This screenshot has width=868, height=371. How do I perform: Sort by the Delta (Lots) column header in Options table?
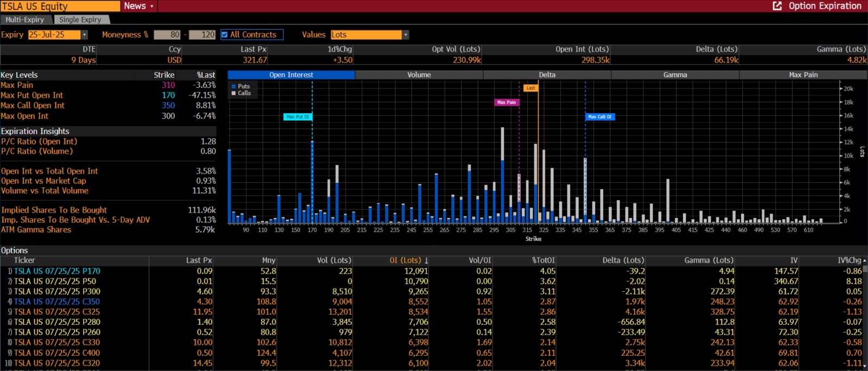pyautogui.click(x=623, y=260)
